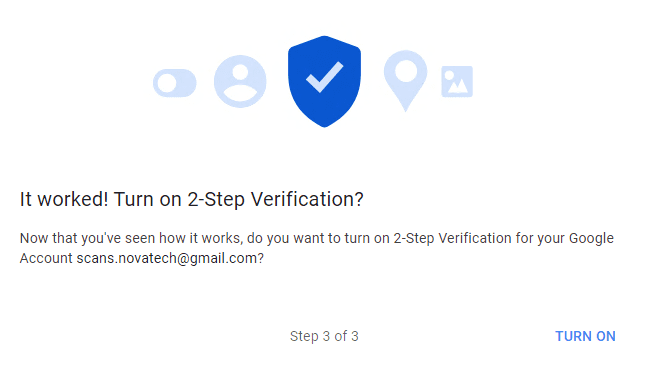
Task: Click the word 'Google' in the description
Action: (591, 239)
